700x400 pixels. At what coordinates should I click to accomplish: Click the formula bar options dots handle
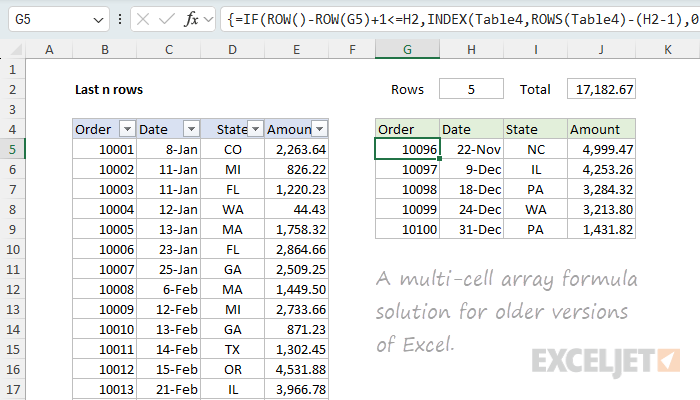coord(120,19)
